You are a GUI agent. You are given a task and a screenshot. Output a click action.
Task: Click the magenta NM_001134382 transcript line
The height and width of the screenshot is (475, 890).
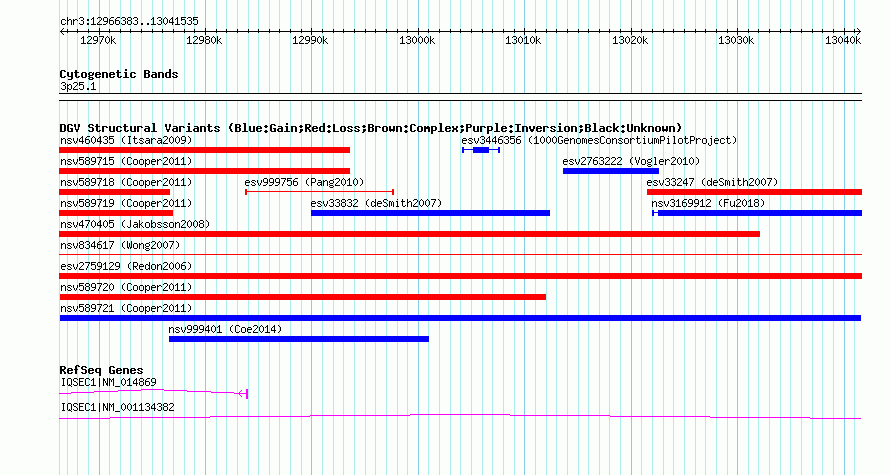pos(460,417)
